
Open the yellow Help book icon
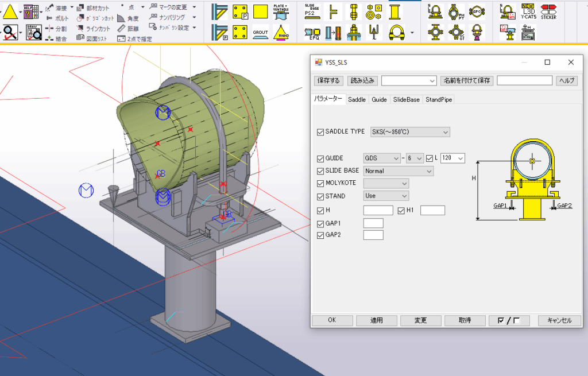pos(31,11)
